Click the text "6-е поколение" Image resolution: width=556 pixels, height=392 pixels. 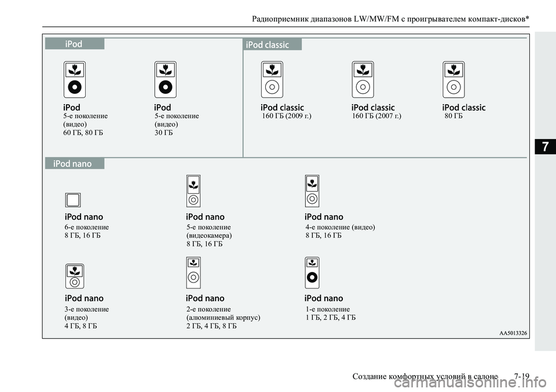point(87,227)
